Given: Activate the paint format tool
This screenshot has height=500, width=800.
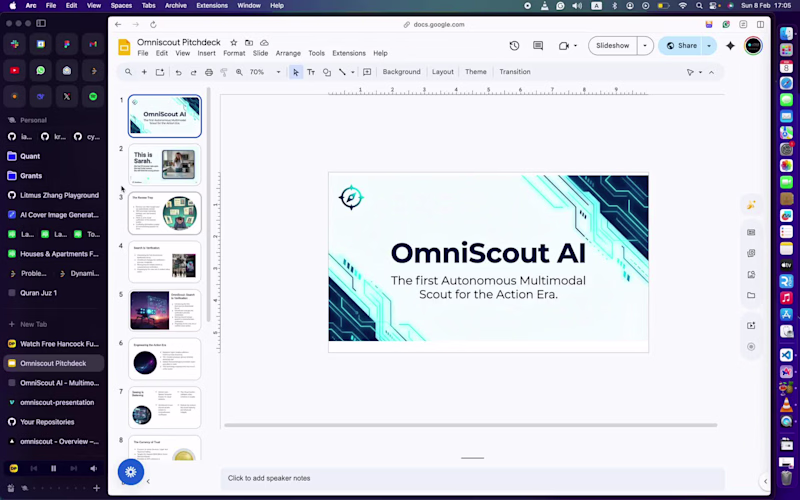Looking at the screenshot, I should click(223, 72).
